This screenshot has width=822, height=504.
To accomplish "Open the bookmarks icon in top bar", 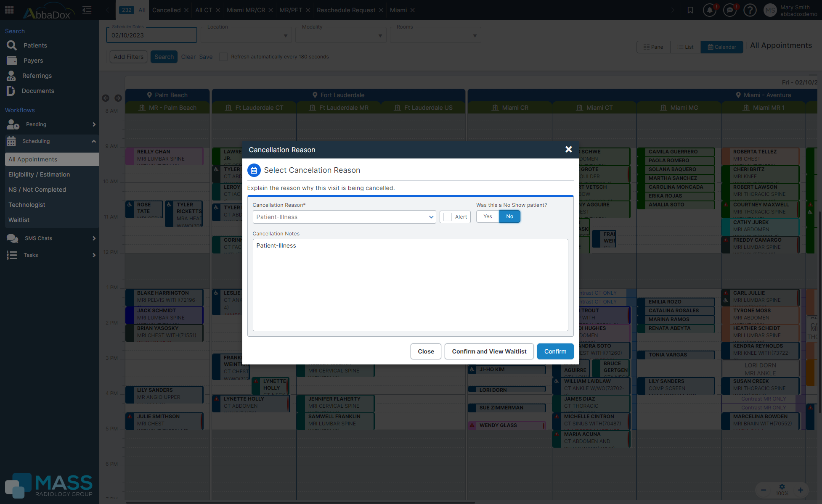I will (x=690, y=10).
